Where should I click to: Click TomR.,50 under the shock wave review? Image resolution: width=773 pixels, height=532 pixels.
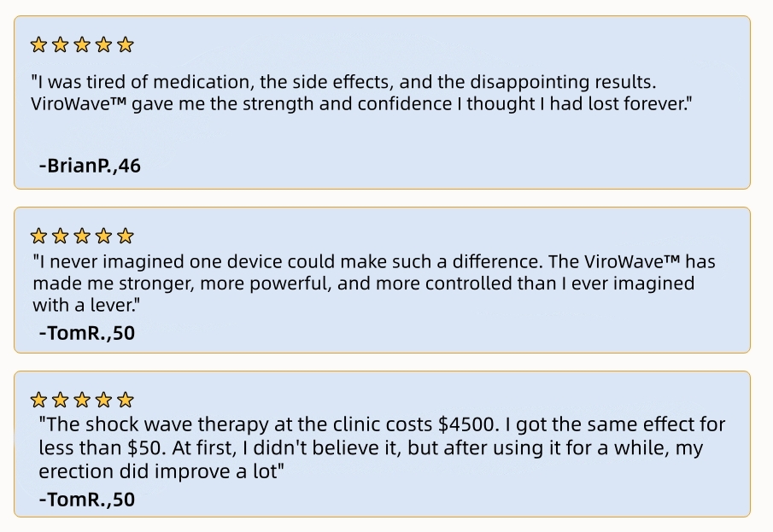[87, 500]
